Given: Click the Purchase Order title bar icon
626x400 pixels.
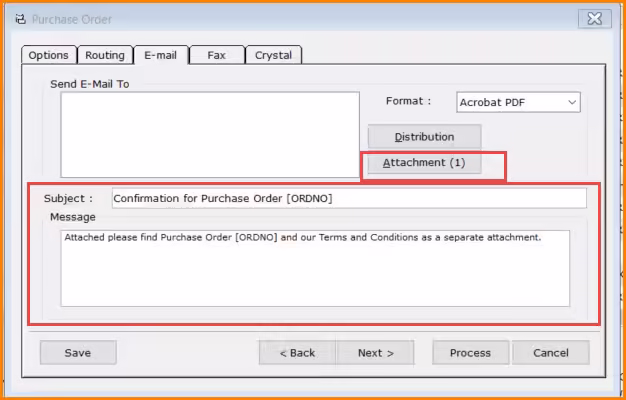Looking at the screenshot, I should pos(20,19).
